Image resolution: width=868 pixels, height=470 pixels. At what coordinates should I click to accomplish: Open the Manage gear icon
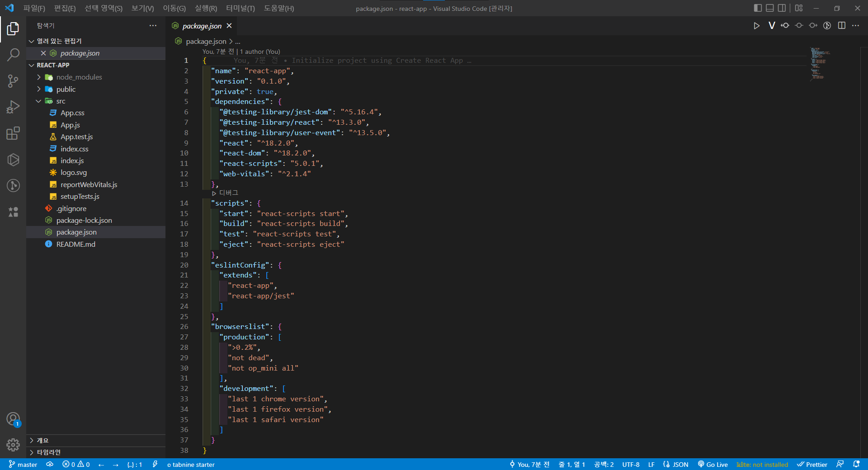[13, 445]
